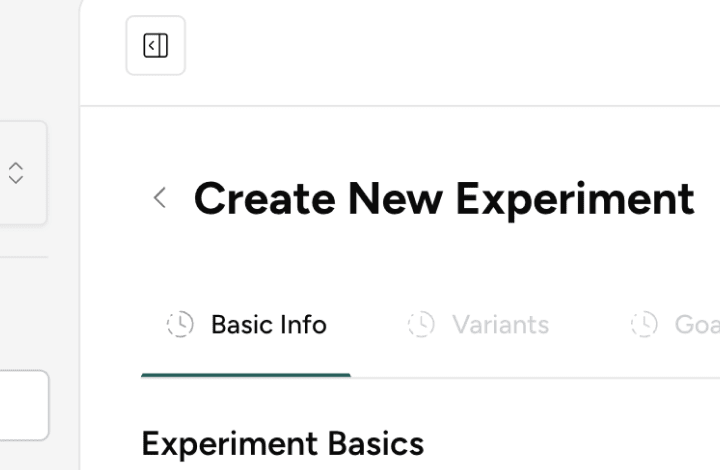This screenshot has width=720, height=470.
Task: Click the clock icon beside Variants
Action: (x=421, y=324)
